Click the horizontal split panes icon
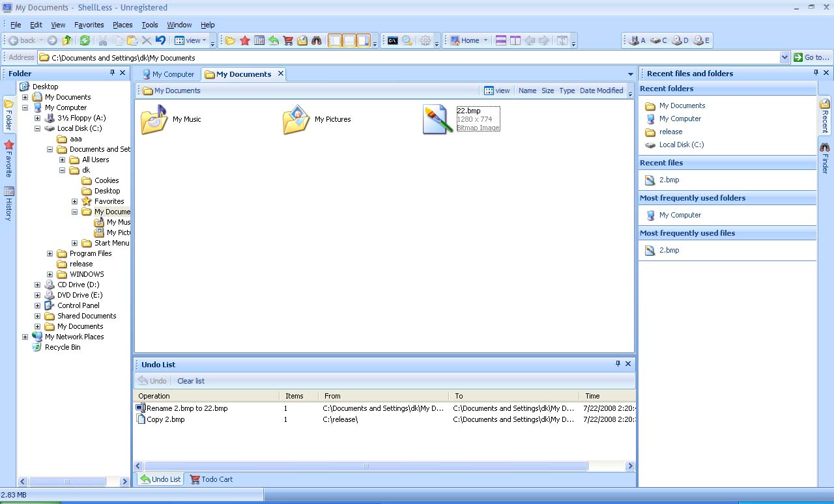834x504 pixels. pyautogui.click(x=501, y=40)
